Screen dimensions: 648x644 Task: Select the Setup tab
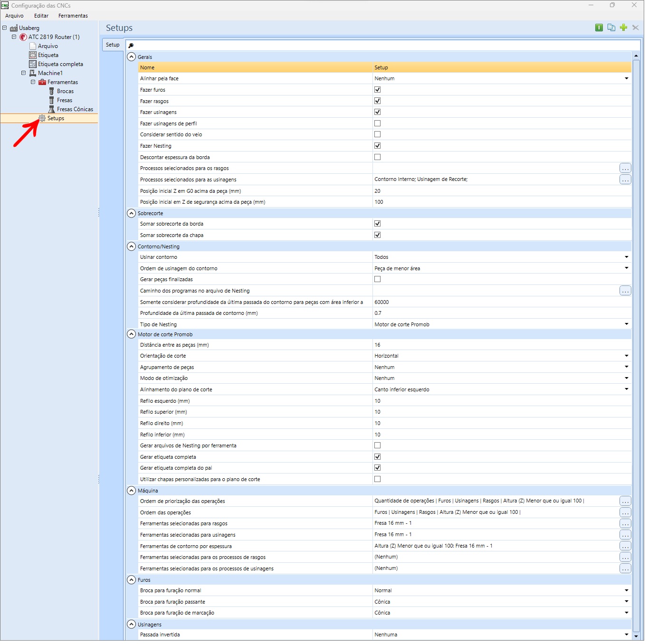click(113, 45)
